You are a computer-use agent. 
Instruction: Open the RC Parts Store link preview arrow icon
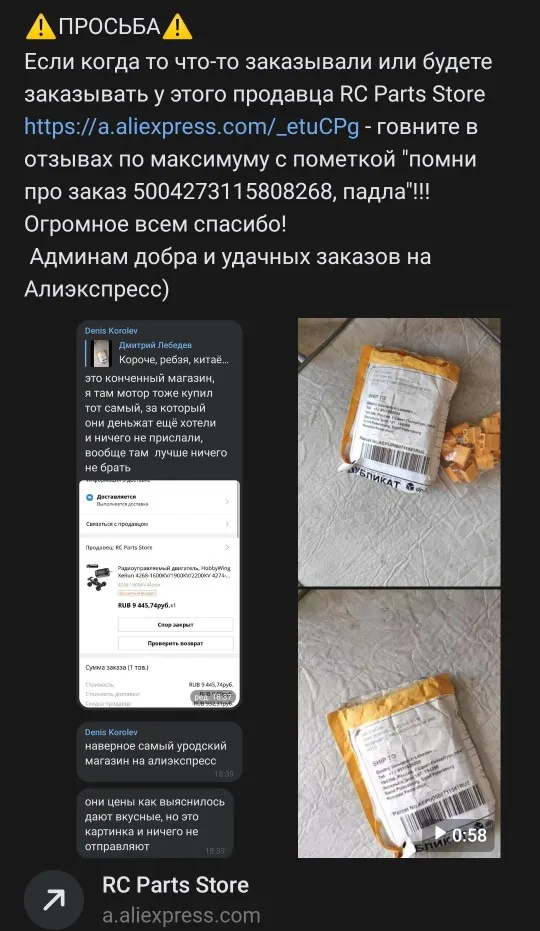(x=54, y=900)
